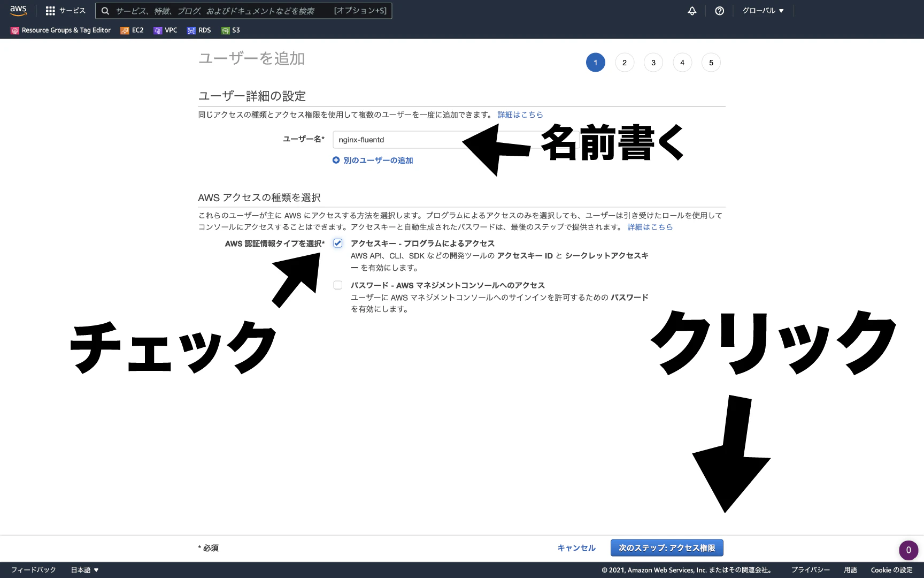Expand the グローバル region dropdown
The height and width of the screenshot is (578, 924).
coord(763,11)
